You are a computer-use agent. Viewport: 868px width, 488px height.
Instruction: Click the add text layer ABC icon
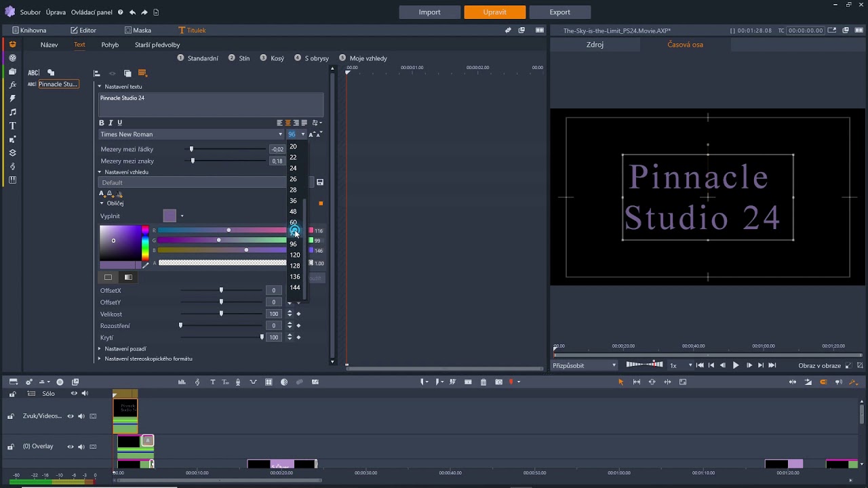[33, 73]
